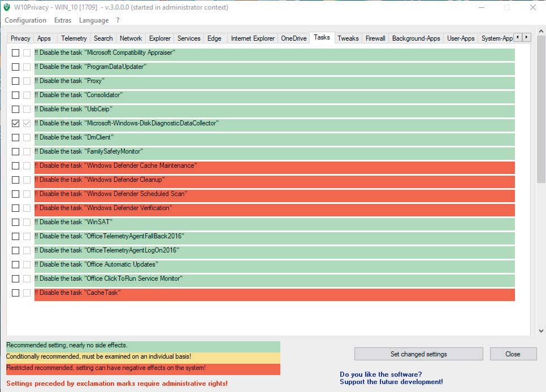Check the "Microsoft Compatibility Appraiser" task checkbox
Image resolution: width=546 pixels, height=392 pixels.
15,53
